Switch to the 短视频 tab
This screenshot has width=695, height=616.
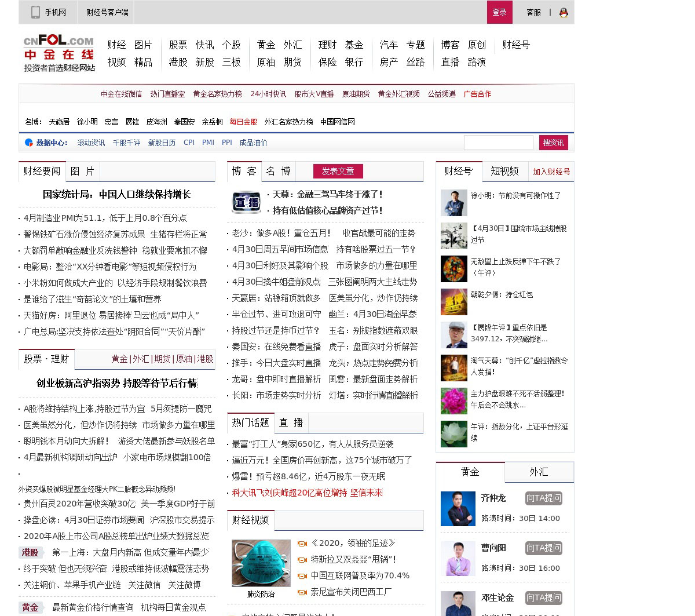pos(504,172)
